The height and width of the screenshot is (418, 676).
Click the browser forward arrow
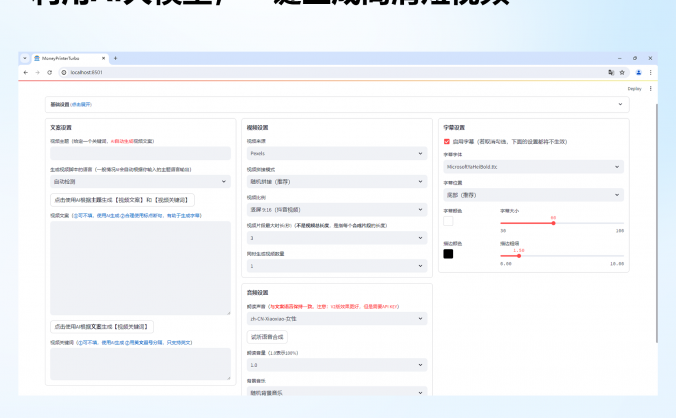click(x=38, y=72)
